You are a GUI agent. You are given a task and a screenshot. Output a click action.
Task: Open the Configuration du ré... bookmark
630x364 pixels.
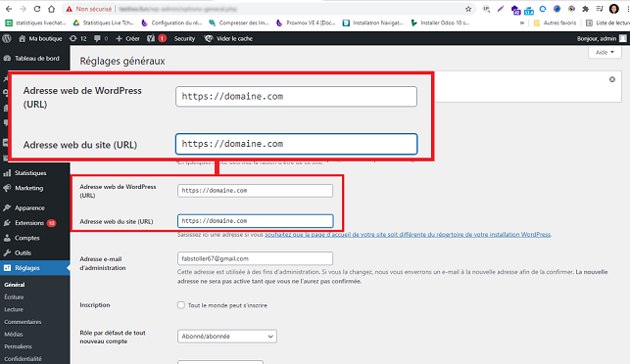pos(171,23)
